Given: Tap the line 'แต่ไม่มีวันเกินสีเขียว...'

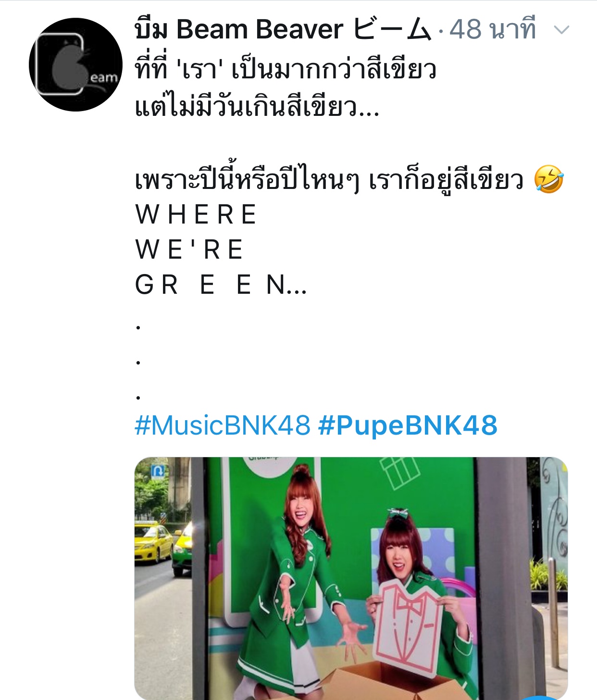Looking at the screenshot, I should click(x=257, y=106).
